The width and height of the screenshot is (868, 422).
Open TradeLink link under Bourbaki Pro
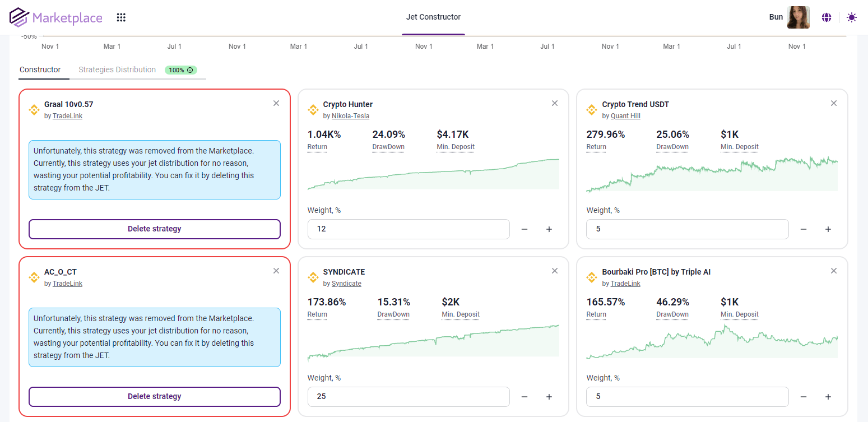click(625, 284)
